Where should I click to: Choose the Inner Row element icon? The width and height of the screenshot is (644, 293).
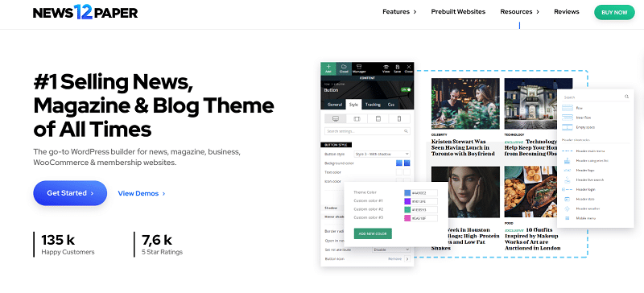(568, 118)
